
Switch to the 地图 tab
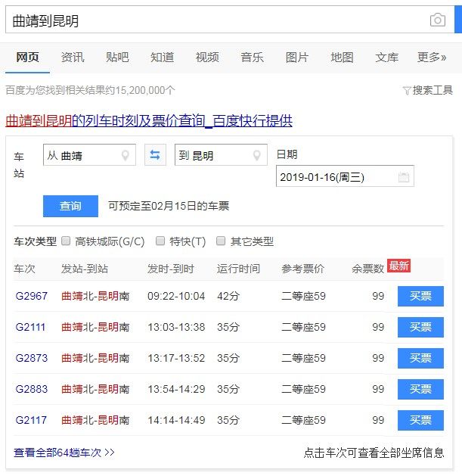342,57
